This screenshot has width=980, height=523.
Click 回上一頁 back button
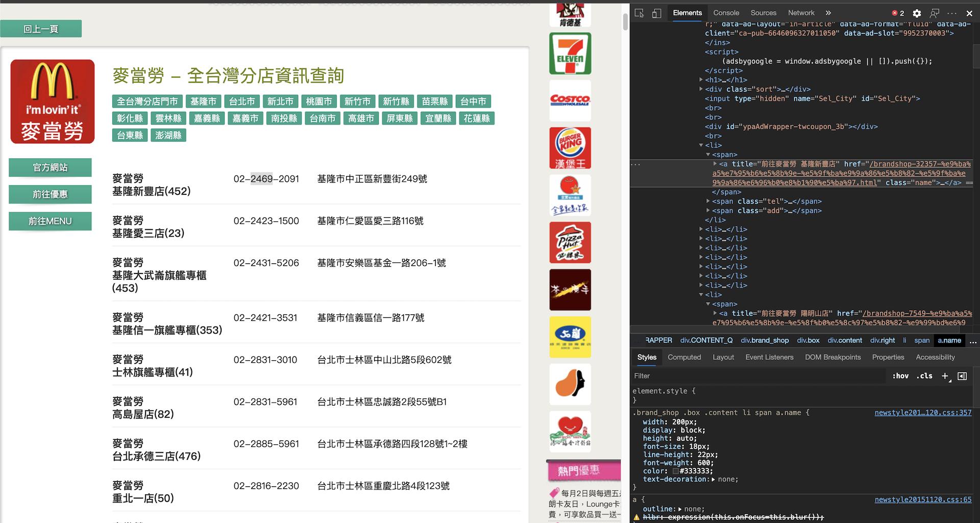point(41,29)
